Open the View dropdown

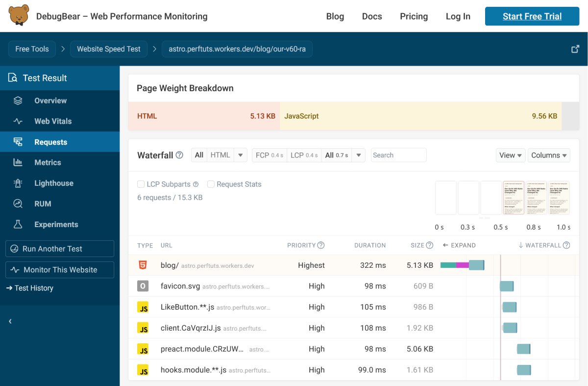tap(511, 155)
